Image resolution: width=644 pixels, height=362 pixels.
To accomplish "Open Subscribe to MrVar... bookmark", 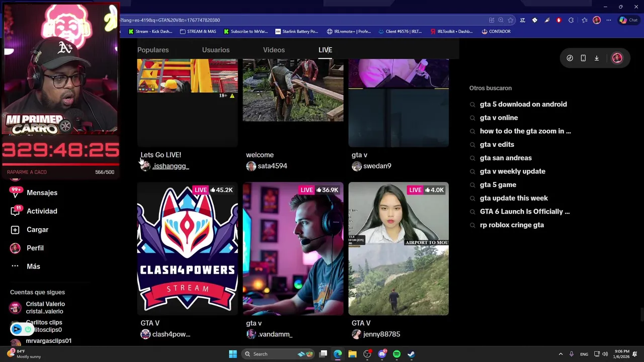I will 245,31.
